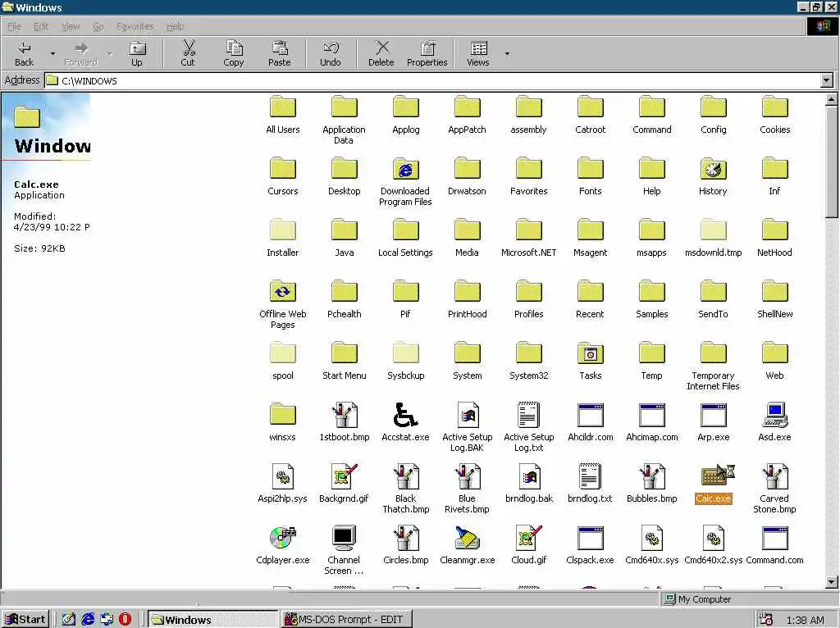Image resolution: width=840 pixels, height=628 pixels.
Task: Select the Fonts folder
Action: [x=591, y=169]
